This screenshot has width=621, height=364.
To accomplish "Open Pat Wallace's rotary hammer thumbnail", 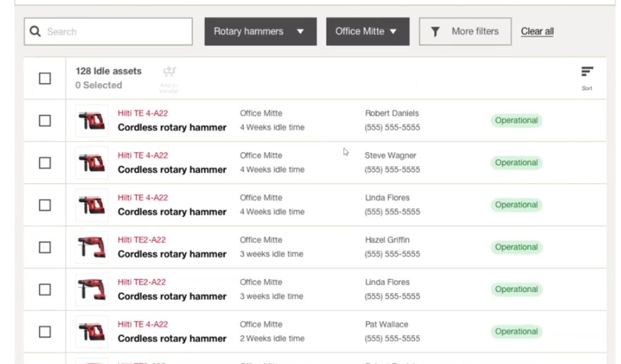I will click(x=92, y=332).
